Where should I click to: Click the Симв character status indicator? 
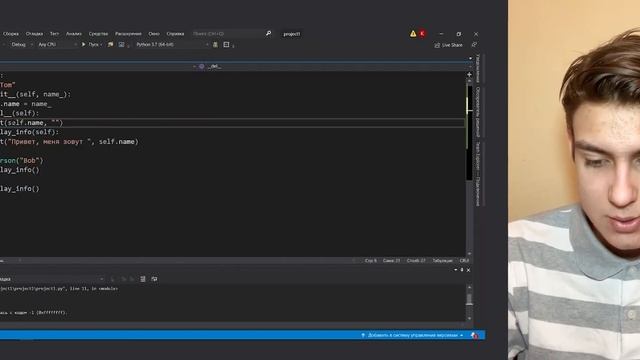[x=391, y=260]
